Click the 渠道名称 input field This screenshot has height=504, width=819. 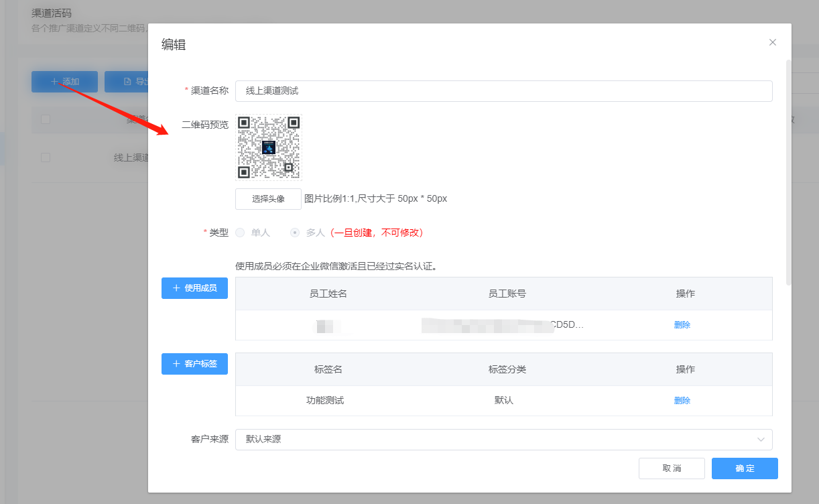tap(504, 91)
